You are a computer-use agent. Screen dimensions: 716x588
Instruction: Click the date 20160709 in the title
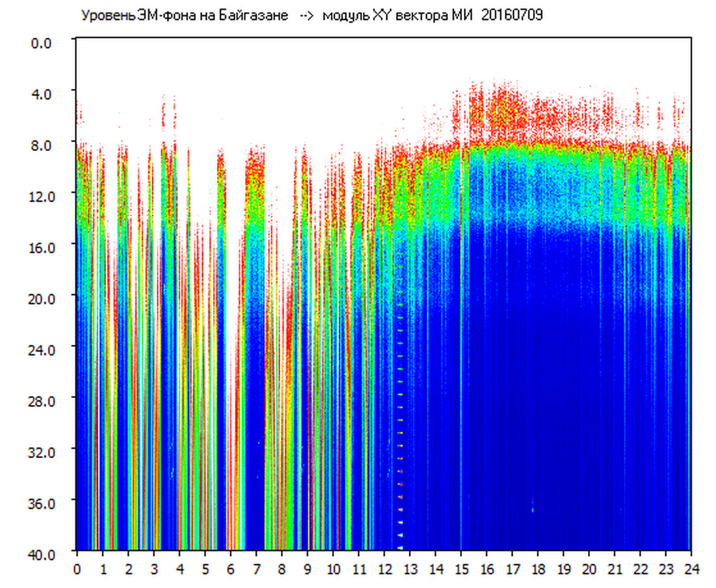pos(512,16)
